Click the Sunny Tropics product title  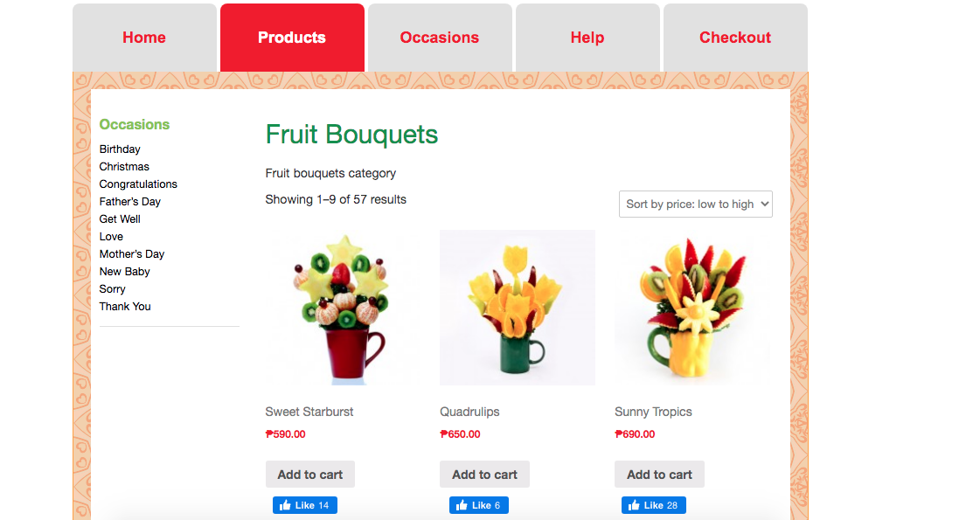(x=653, y=412)
